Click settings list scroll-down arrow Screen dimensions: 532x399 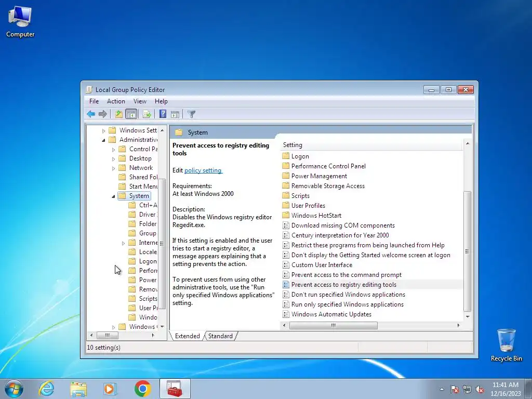468,316
